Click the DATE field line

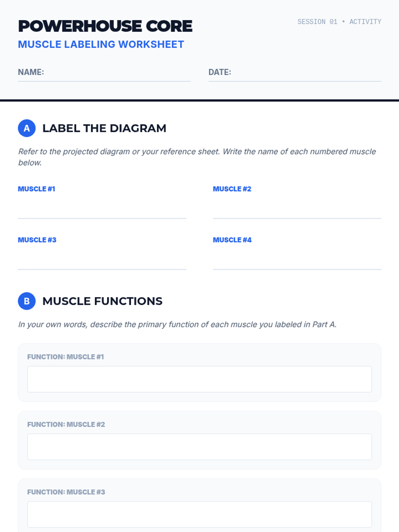tap(295, 72)
